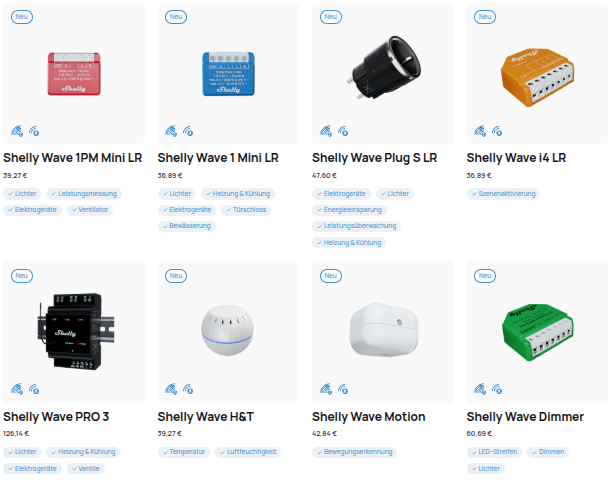This screenshot has width=611, height=485.
Task: Select the LED-Streifen tag under Wave Dimmer
Action: (x=494, y=452)
